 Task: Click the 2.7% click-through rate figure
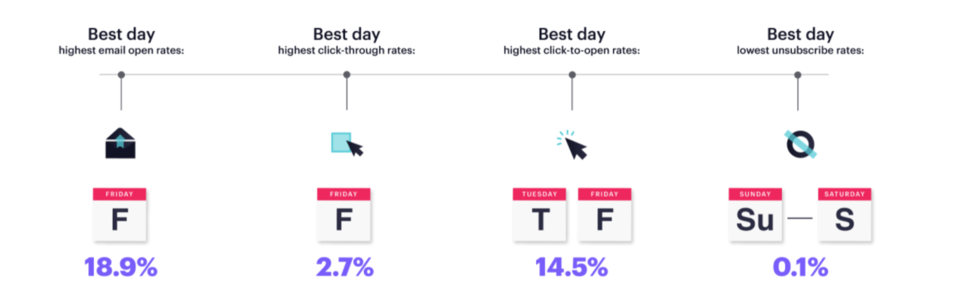click(345, 267)
